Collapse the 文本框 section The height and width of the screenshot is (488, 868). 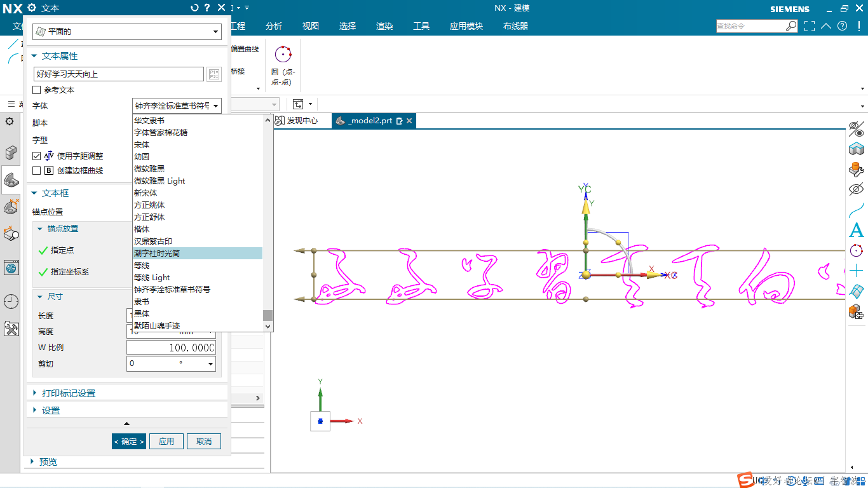coord(34,193)
